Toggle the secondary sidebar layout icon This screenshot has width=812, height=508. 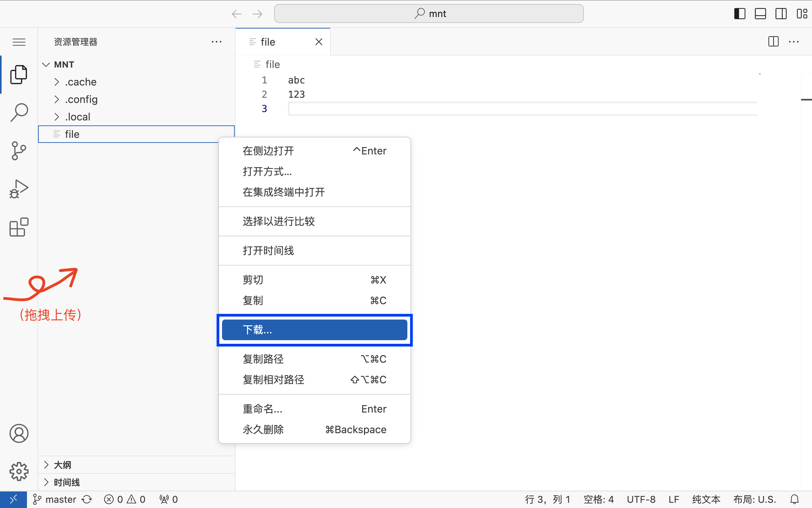781,14
